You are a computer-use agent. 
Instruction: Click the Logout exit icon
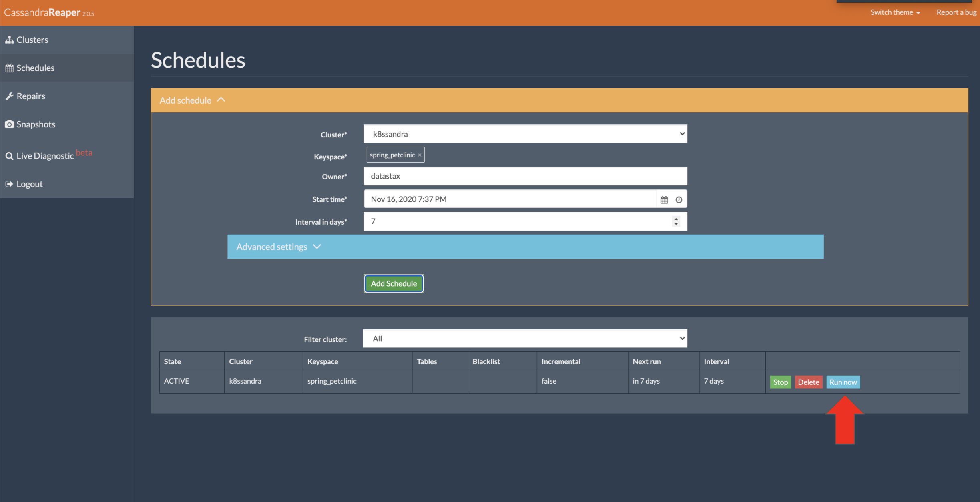(9, 184)
